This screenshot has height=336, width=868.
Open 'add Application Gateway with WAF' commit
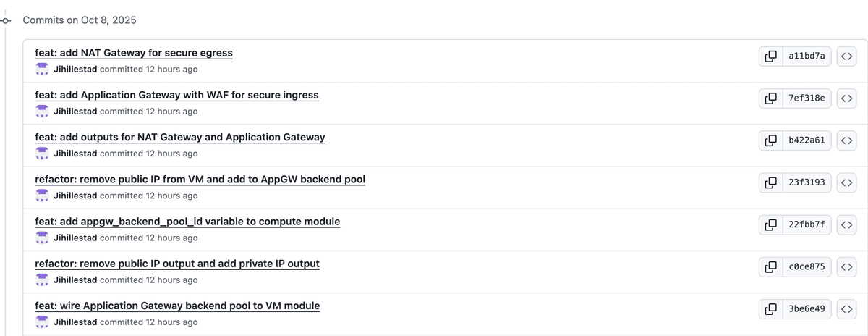pos(176,95)
